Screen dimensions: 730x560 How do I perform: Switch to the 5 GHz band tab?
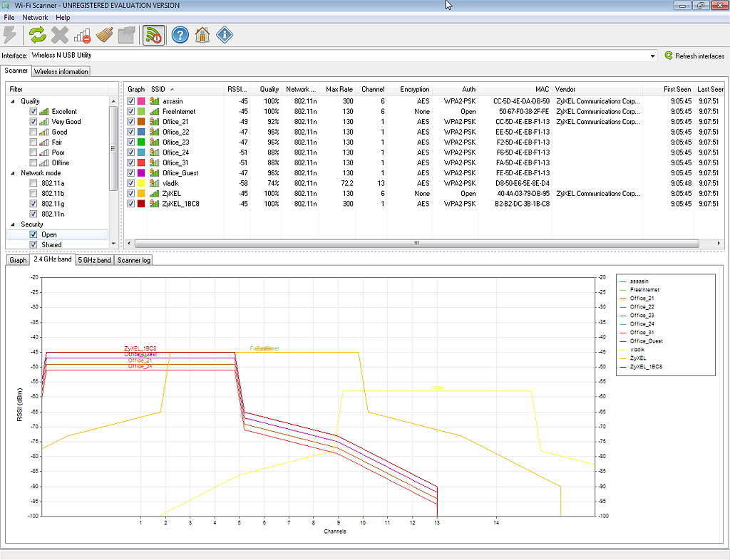pyautogui.click(x=94, y=260)
